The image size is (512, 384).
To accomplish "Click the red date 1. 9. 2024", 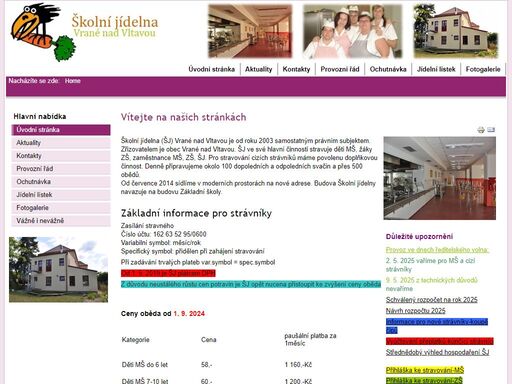I will pyautogui.click(x=189, y=314).
